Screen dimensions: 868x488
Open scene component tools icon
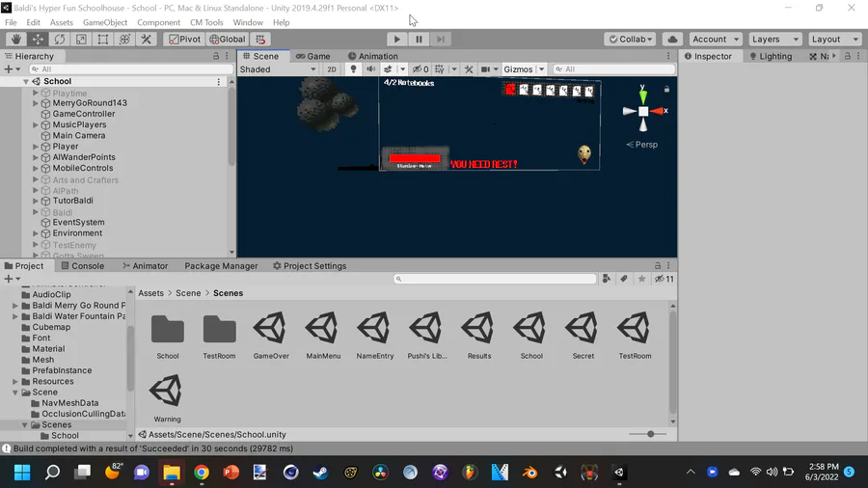tap(469, 69)
